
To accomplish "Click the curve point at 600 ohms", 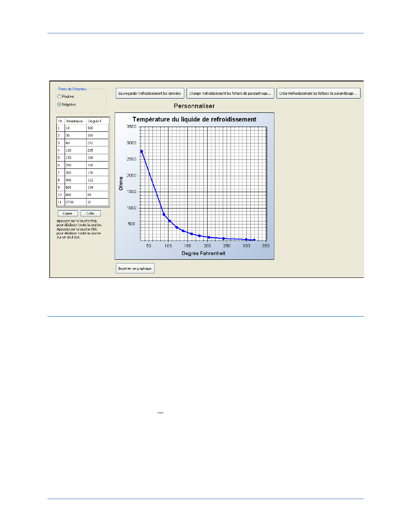I will pyautogui.click(x=170, y=221).
